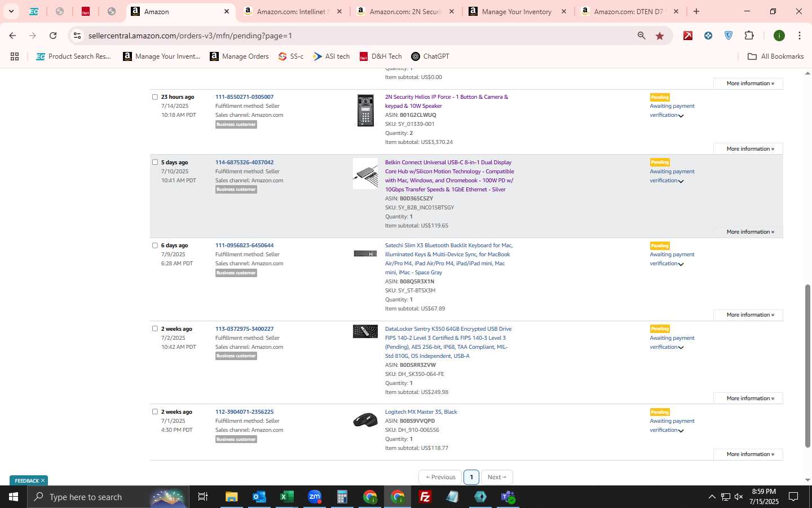Click the Satechi keyboard thumbnail
The width and height of the screenshot is (812, 508).
point(365,253)
